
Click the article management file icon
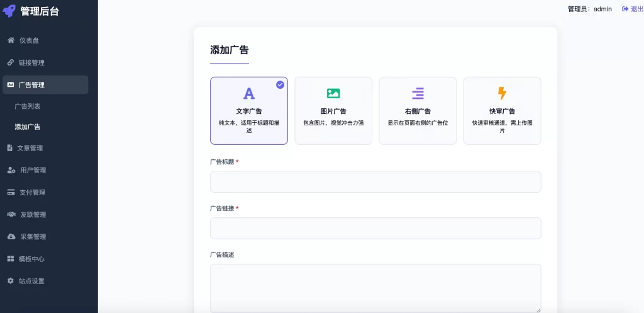(x=10, y=148)
